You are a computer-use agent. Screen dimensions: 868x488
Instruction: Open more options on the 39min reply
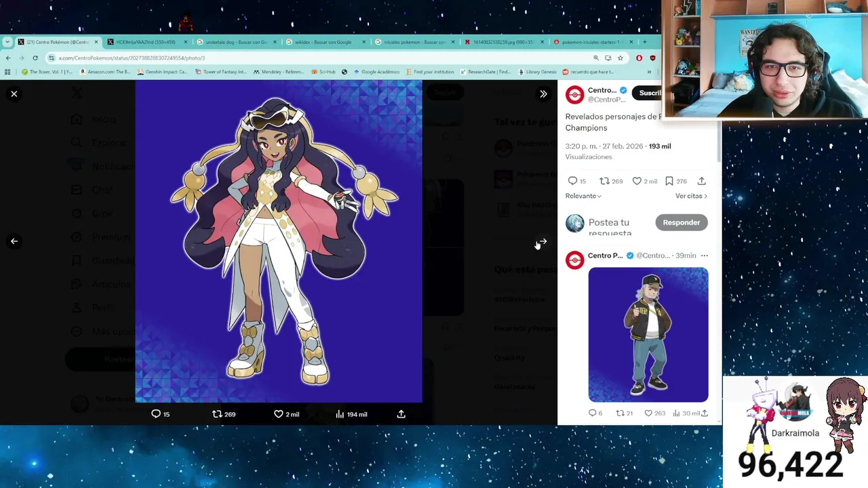coord(704,256)
